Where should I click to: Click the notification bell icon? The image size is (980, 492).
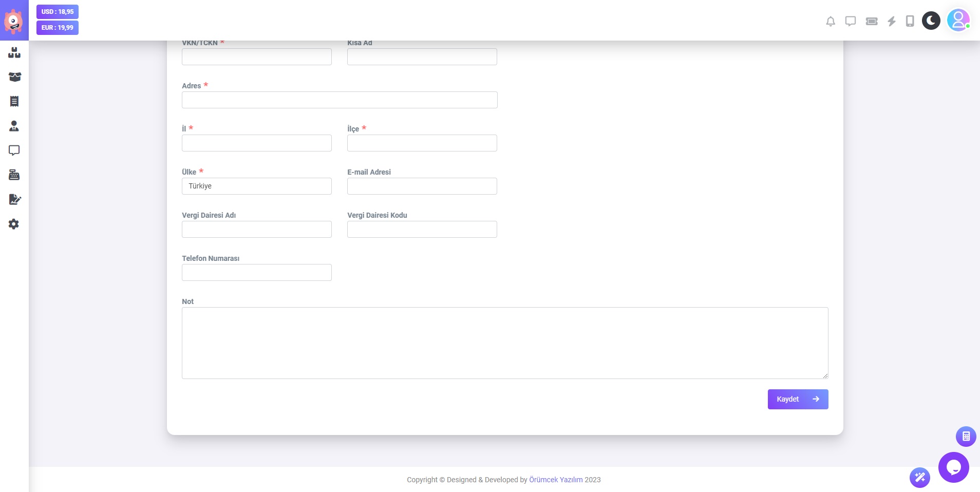tap(830, 21)
